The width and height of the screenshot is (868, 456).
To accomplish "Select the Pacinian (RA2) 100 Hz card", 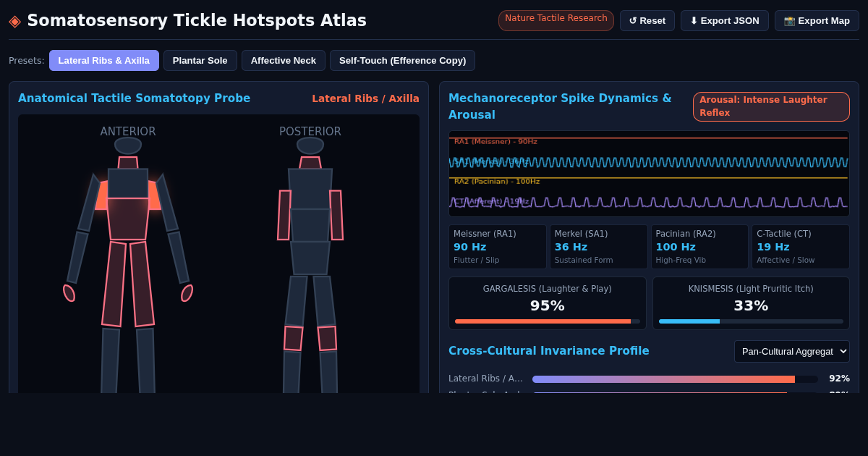I will [x=699, y=247].
